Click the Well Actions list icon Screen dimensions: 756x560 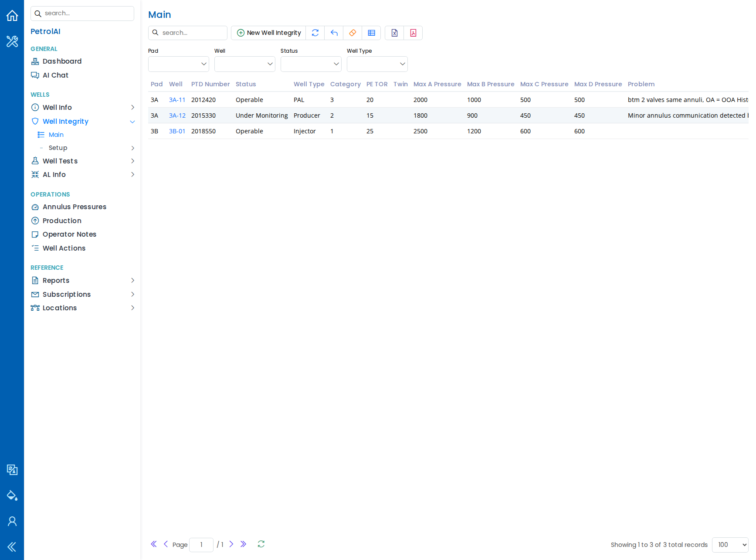[35, 248]
